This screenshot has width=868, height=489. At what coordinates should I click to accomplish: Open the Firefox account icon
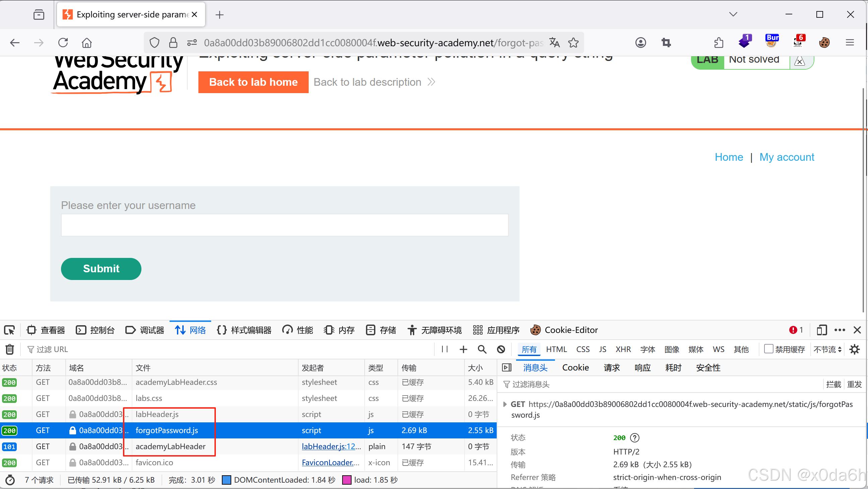(640, 43)
